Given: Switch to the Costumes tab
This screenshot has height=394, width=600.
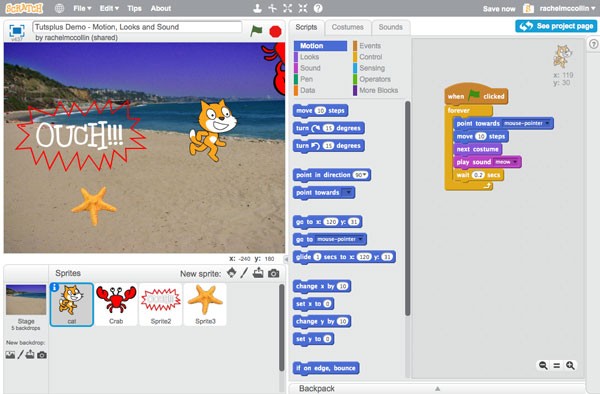Looking at the screenshot, I should tap(347, 27).
